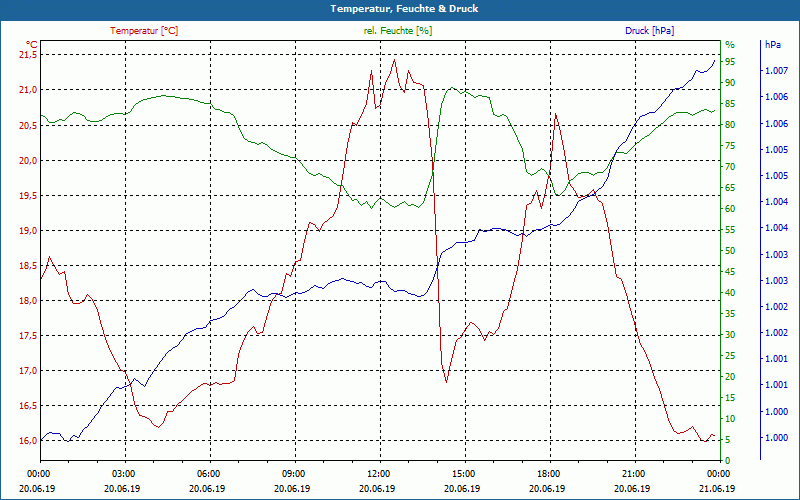Image resolution: width=800 pixels, height=500 pixels.
Task: Pick the '19,0' temperature axis value
Action: 28,231
